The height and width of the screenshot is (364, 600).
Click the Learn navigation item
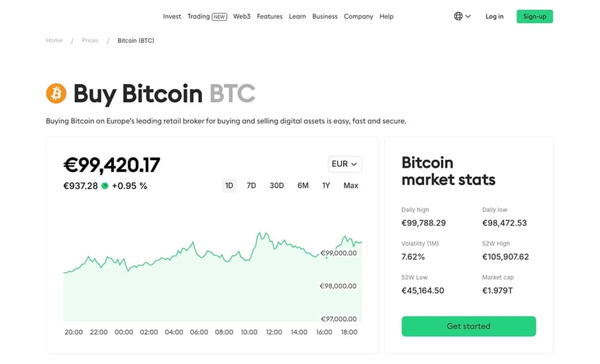point(297,16)
